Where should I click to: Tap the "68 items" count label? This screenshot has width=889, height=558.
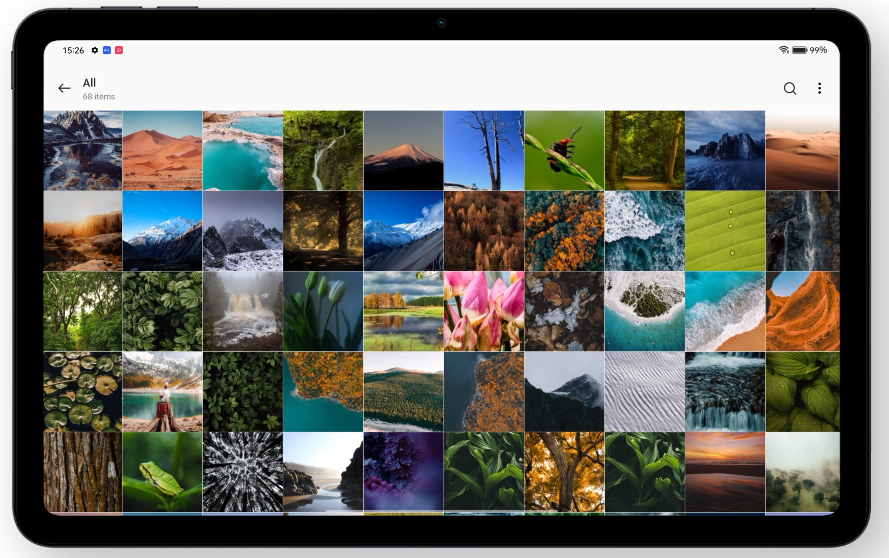(99, 96)
